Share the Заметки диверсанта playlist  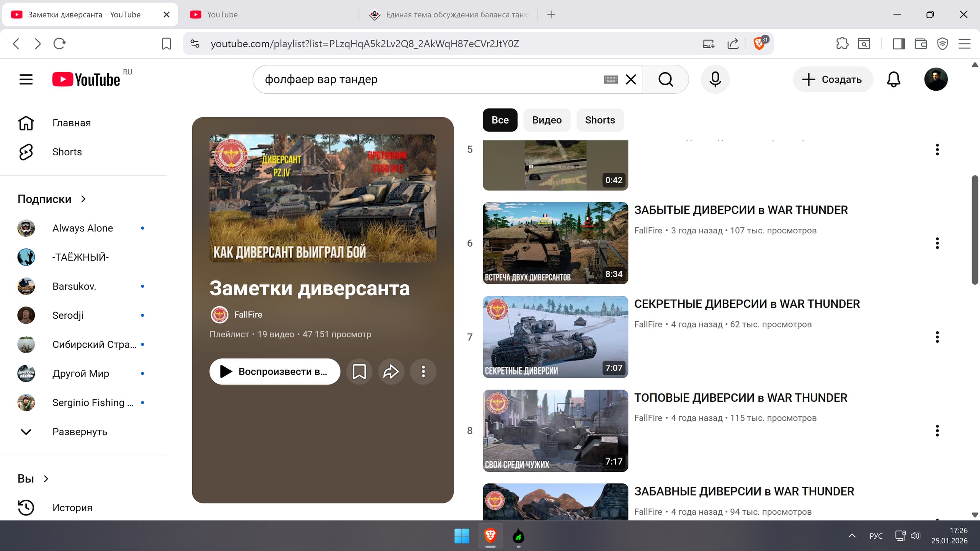[391, 371]
